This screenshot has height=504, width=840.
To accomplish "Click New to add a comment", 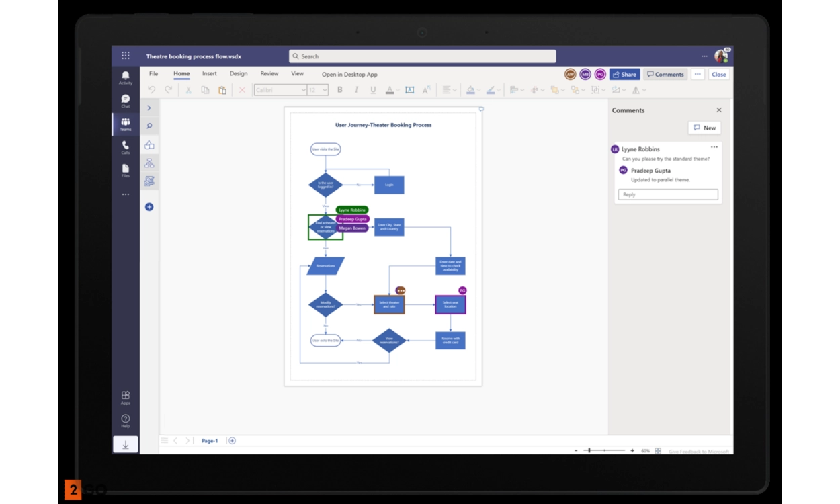I will [x=704, y=128].
